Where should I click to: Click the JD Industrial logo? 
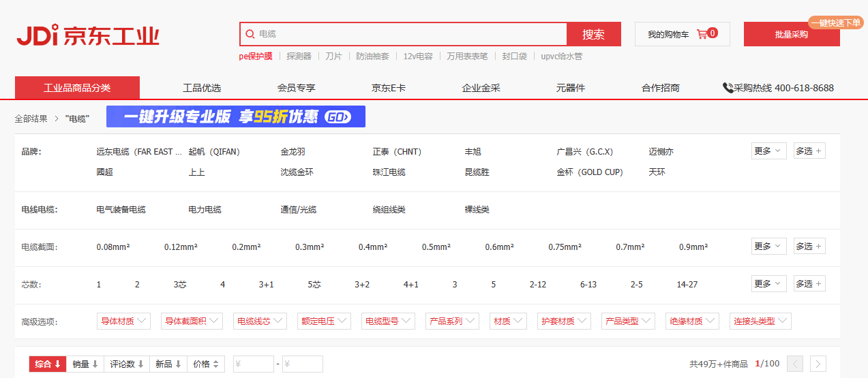click(x=87, y=35)
